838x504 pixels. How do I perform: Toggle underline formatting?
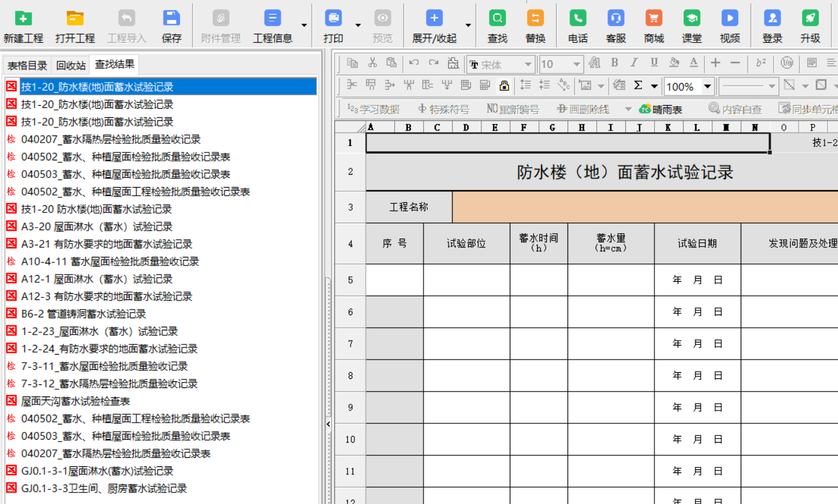click(x=654, y=63)
